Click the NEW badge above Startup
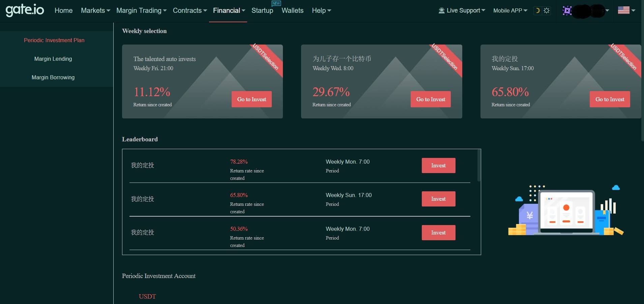Image resolution: width=644 pixels, height=304 pixels. (x=276, y=3)
